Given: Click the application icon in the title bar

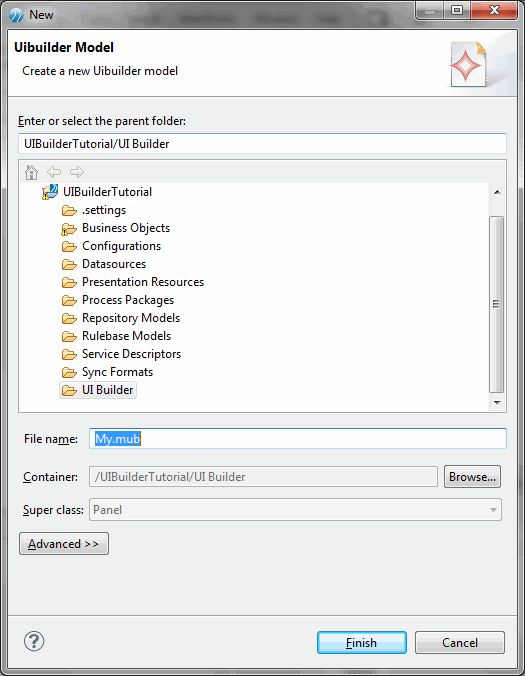Looking at the screenshot, I should click(x=16, y=15).
